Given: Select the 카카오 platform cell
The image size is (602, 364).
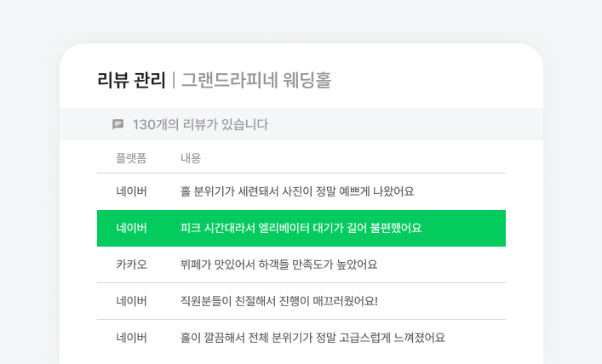Looking at the screenshot, I should pos(132,264).
